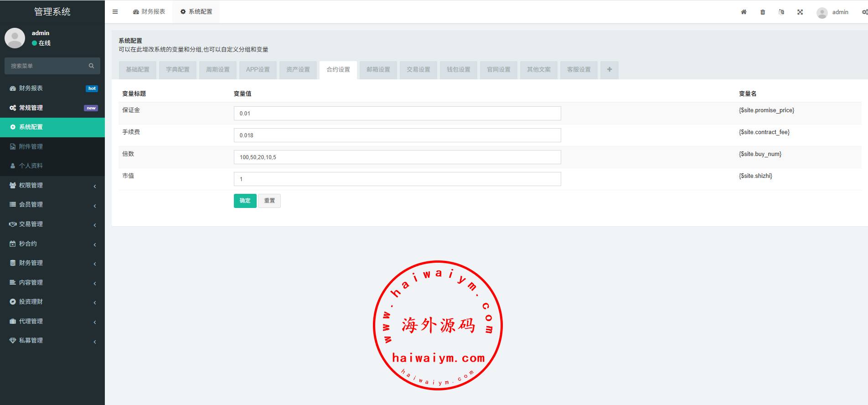Screen dimensions: 868x405
Task: Open 附件管理 in the sidebar
Action: tap(31, 147)
